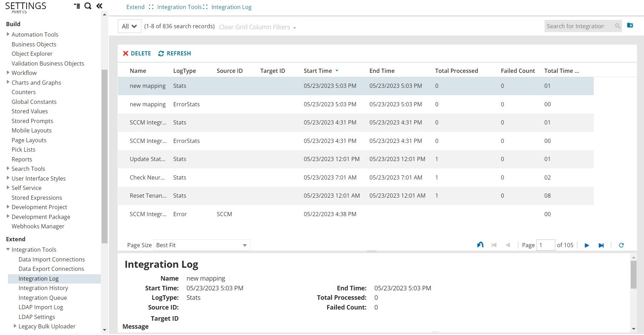Click the Refresh icon above the log grid
Screen dimensions: 644x335
click(x=161, y=53)
